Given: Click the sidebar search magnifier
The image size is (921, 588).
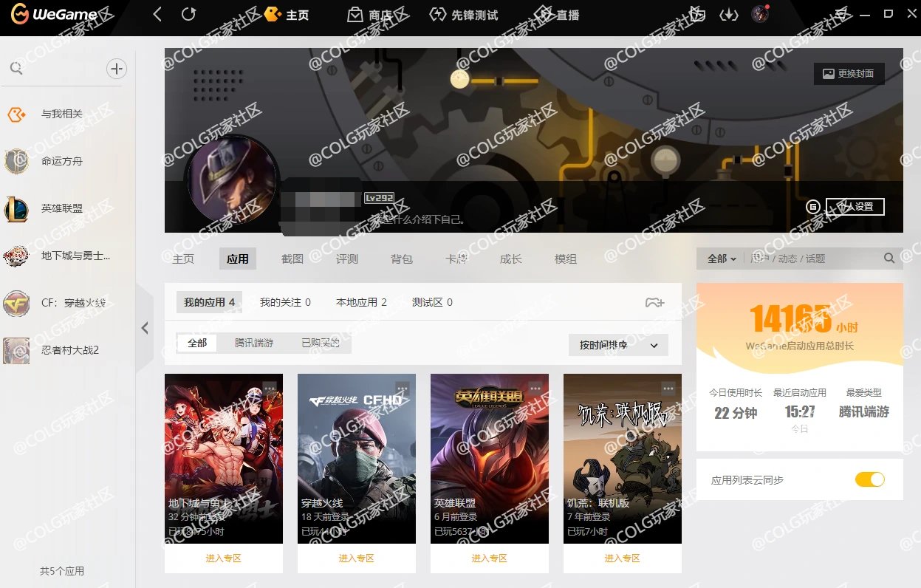Looking at the screenshot, I should (16, 69).
